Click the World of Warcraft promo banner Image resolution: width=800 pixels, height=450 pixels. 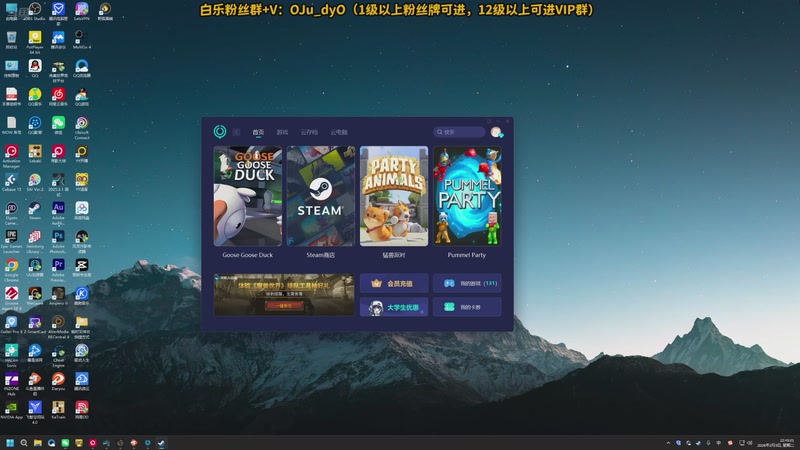(x=284, y=294)
